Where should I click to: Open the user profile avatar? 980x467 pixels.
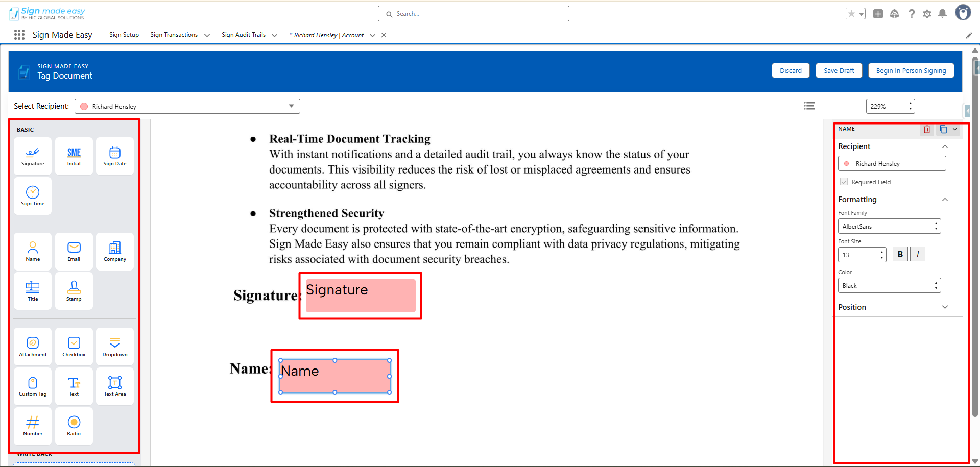tap(963, 12)
